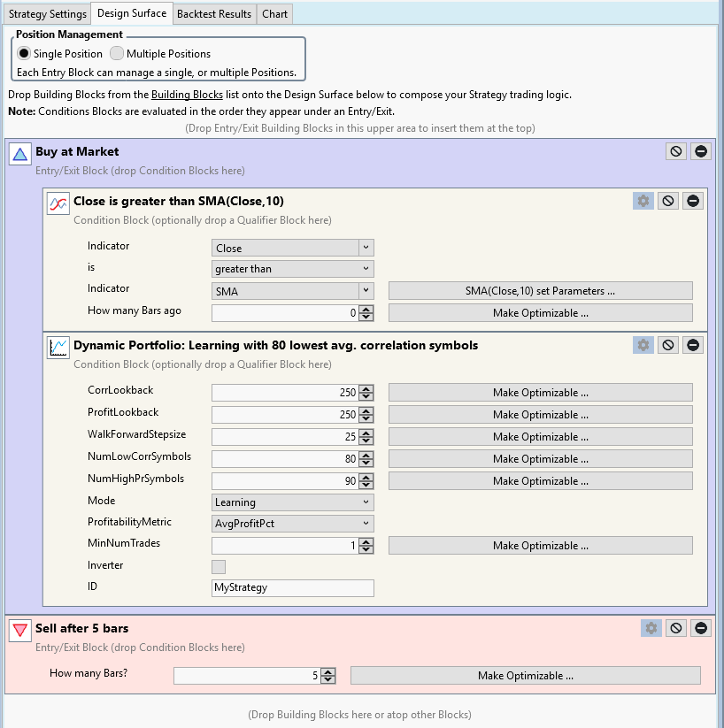The image size is (724, 728).
Task: Open the first Indicator dropdown showing Close
Action: coord(293,248)
